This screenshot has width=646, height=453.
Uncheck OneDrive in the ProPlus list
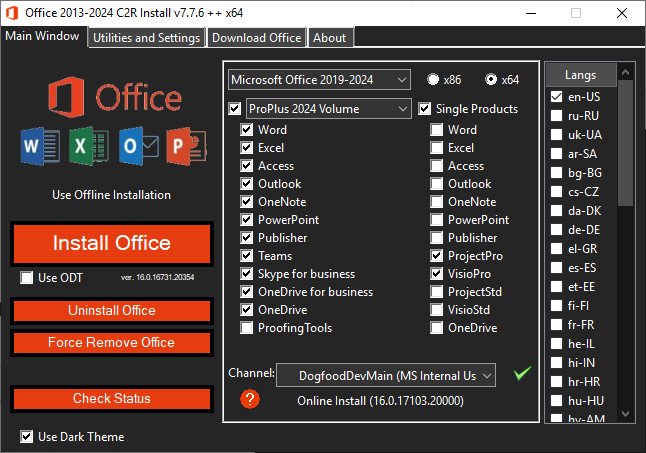point(247,310)
